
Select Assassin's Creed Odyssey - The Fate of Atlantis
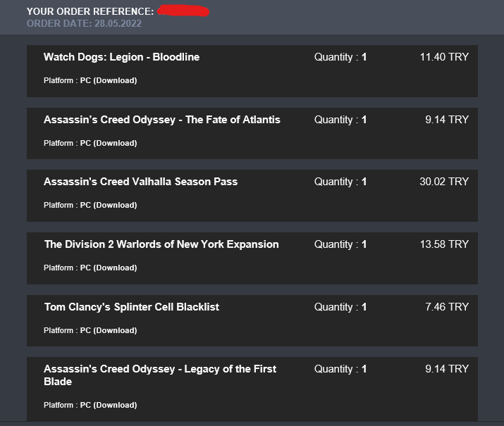[161, 120]
